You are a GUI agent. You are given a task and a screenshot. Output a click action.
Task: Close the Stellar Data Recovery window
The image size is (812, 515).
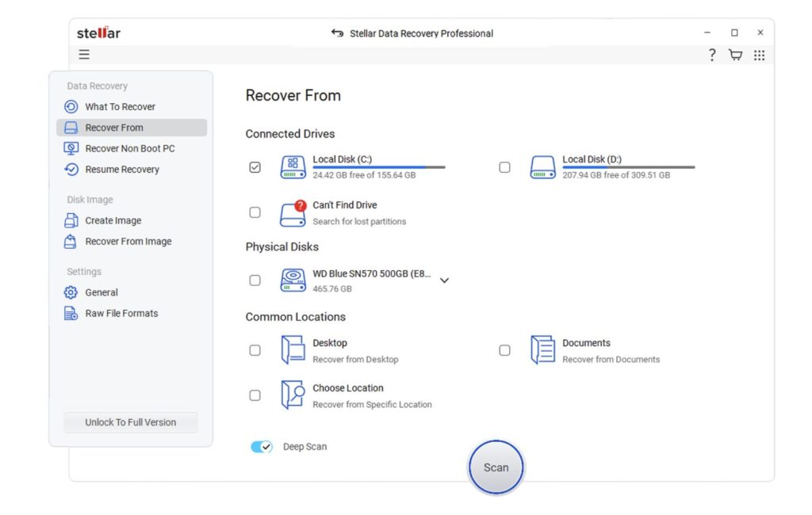[x=760, y=32]
